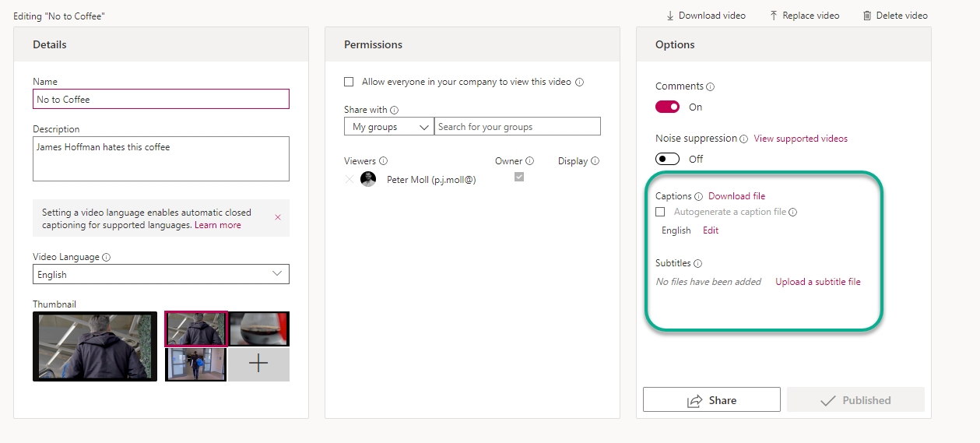
Task: Click the info icon beside Noise suppression
Action: tap(743, 139)
